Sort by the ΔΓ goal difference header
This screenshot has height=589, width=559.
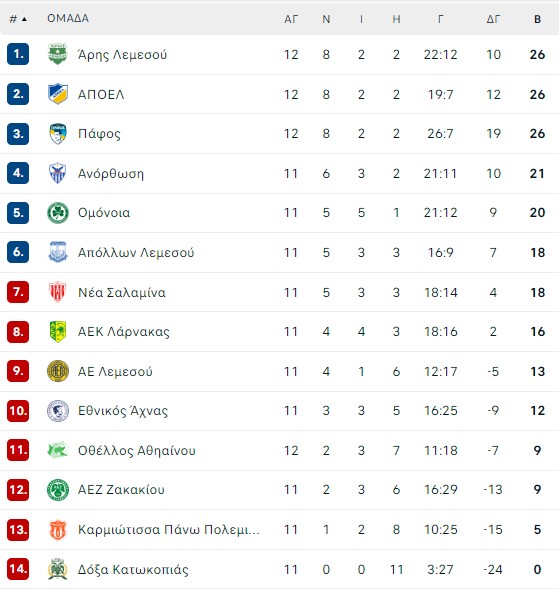[x=493, y=19]
